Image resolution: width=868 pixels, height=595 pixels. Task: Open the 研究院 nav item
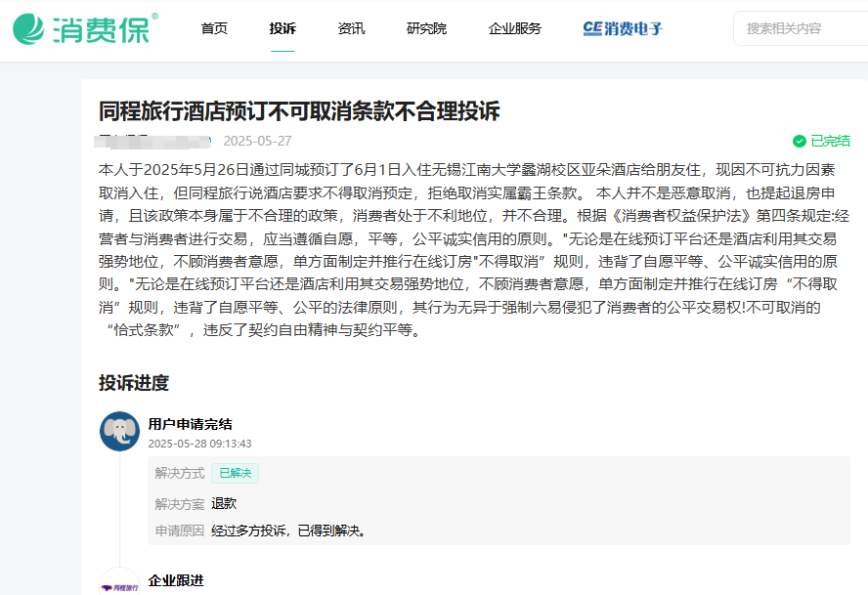pyautogui.click(x=426, y=28)
